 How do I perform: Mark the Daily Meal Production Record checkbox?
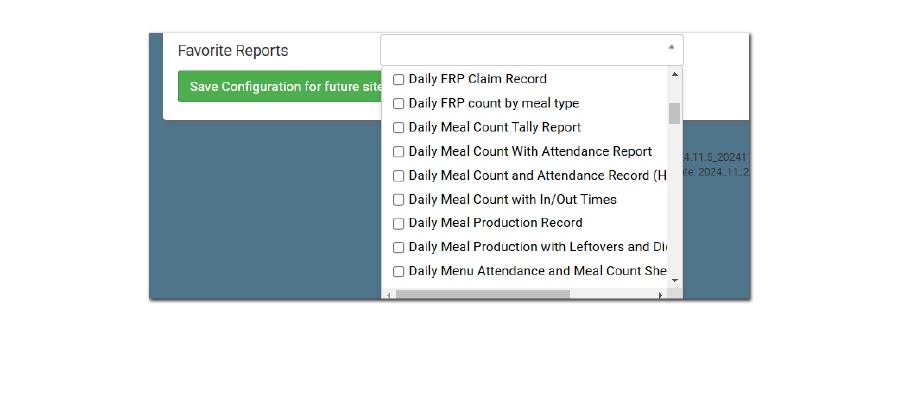coord(398,223)
